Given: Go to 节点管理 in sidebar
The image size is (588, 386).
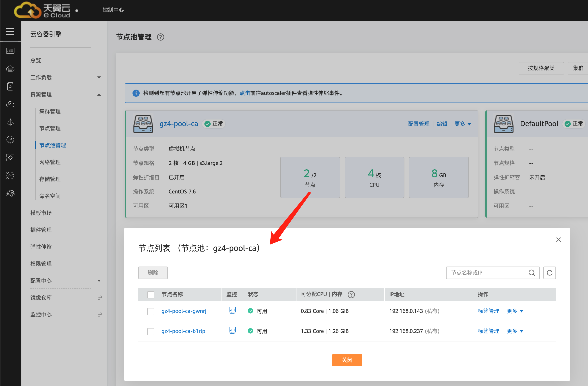Looking at the screenshot, I should pyautogui.click(x=50, y=128).
